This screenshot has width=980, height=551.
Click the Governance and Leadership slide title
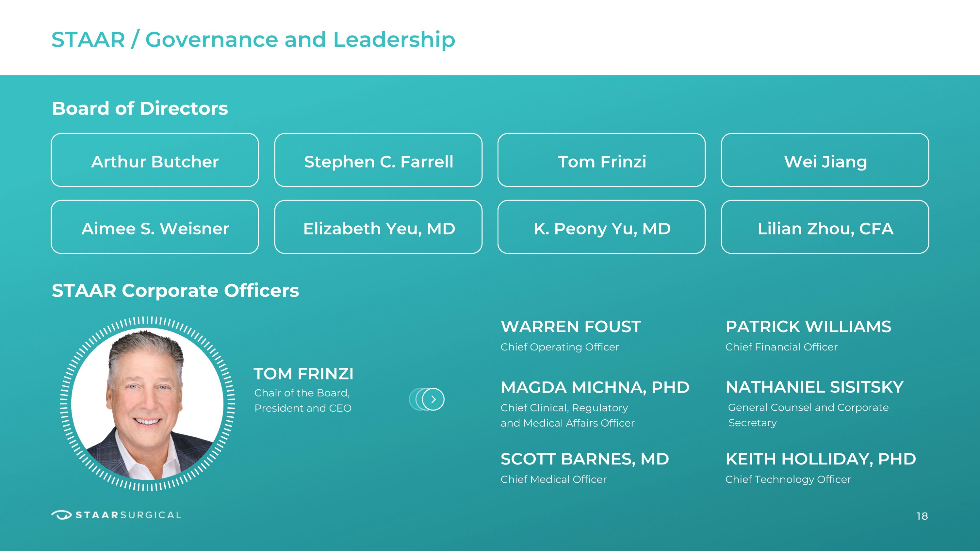point(253,40)
